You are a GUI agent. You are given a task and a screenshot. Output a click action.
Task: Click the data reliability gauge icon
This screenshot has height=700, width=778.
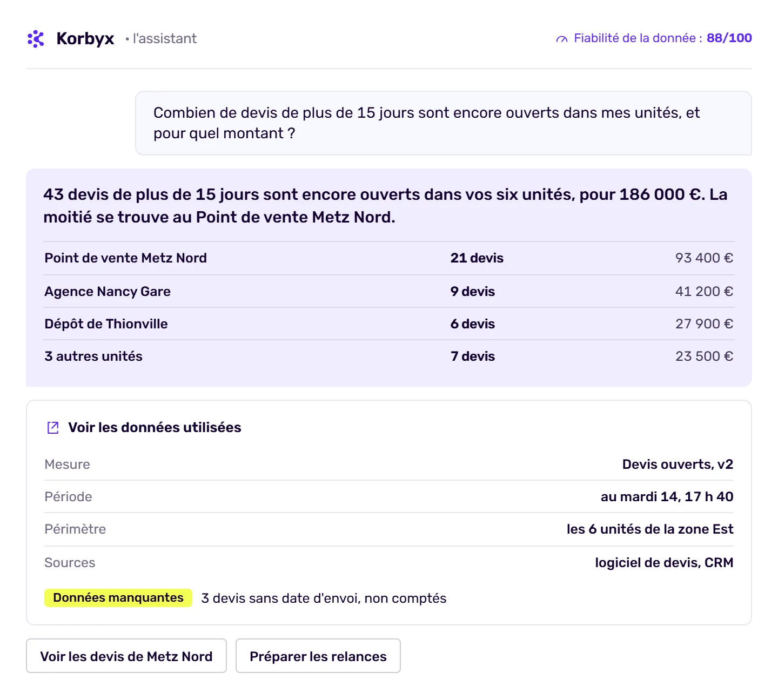(562, 39)
